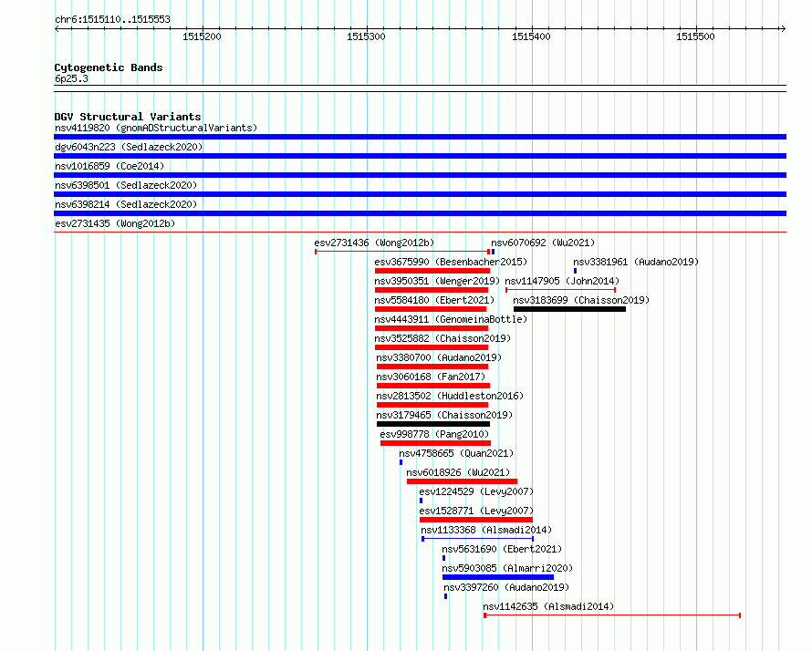Image resolution: width=812 pixels, height=651 pixels.
Task: Click the red bar under nsv3525882
Action: pyautogui.click(x=432, y=347)
